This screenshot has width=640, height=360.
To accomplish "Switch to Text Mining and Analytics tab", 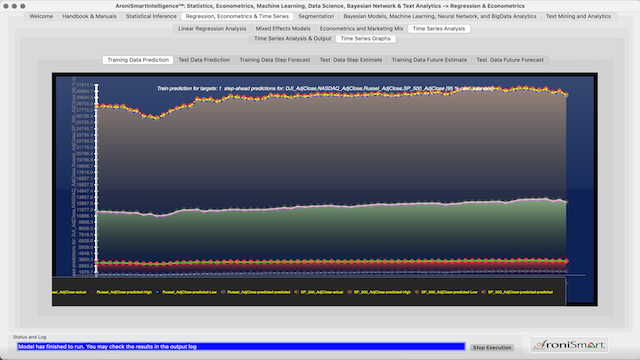I will [578, 16].
